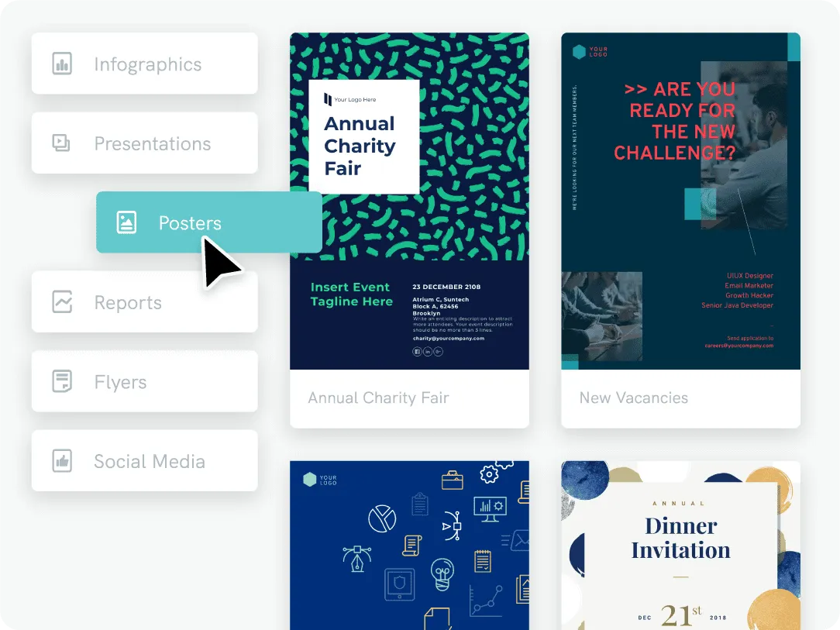Click the Social Media thumbs-up icon
The image size is (840, 630).
click(x=62, y=461)
